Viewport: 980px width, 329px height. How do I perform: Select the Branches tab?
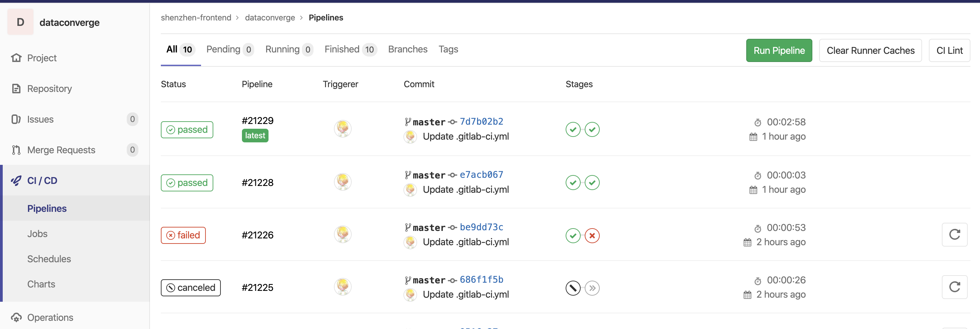408,49
